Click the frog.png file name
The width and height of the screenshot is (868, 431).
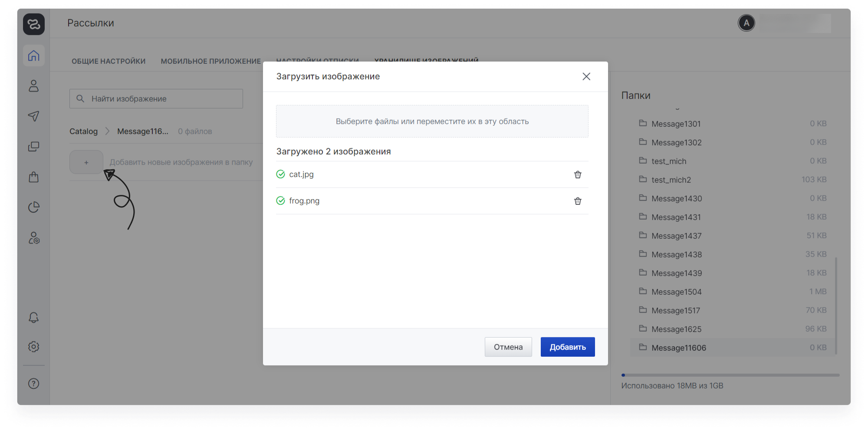tap(304, 201)
